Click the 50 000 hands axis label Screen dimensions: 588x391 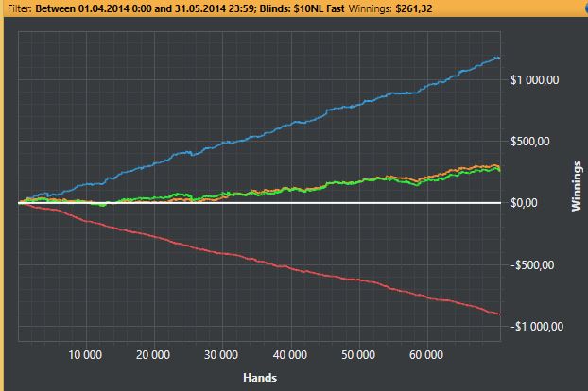(x=358, y=355)
